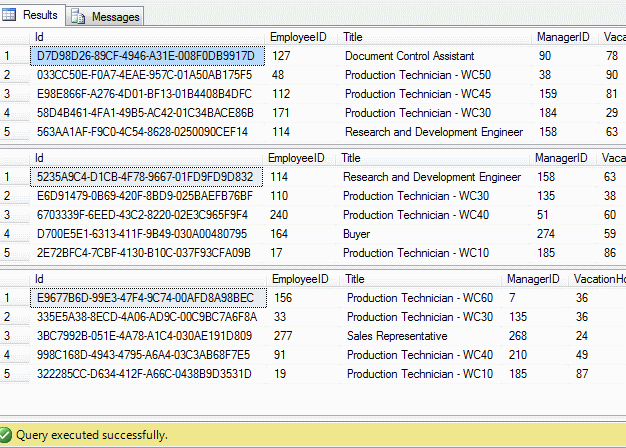Image resolution: width=626 pixels, height=448 pixels.
Task: Click cell with Id E9677B6D-99E3-47F4-9C74-00AFD8A98BEC
Action: (146, 298)
